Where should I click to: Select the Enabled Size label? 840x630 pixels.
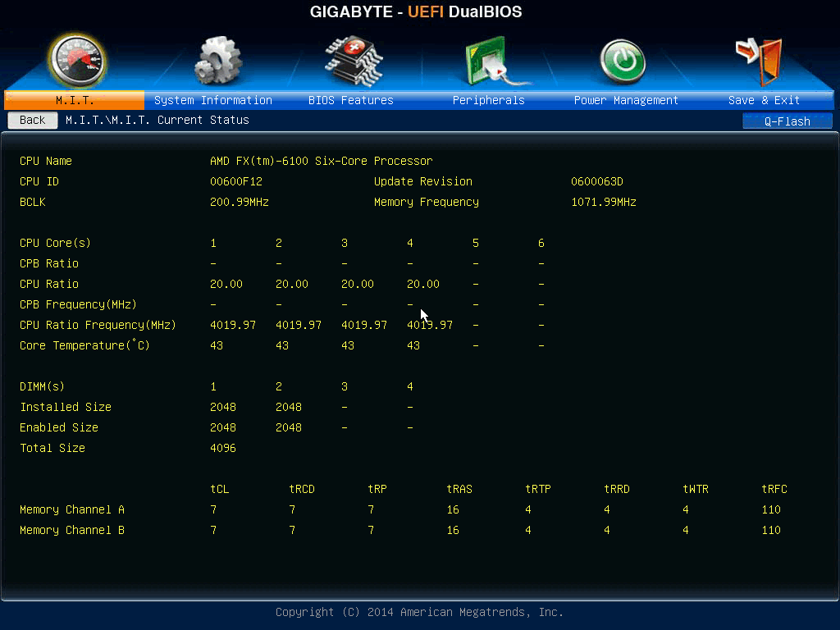pos(59,427)
